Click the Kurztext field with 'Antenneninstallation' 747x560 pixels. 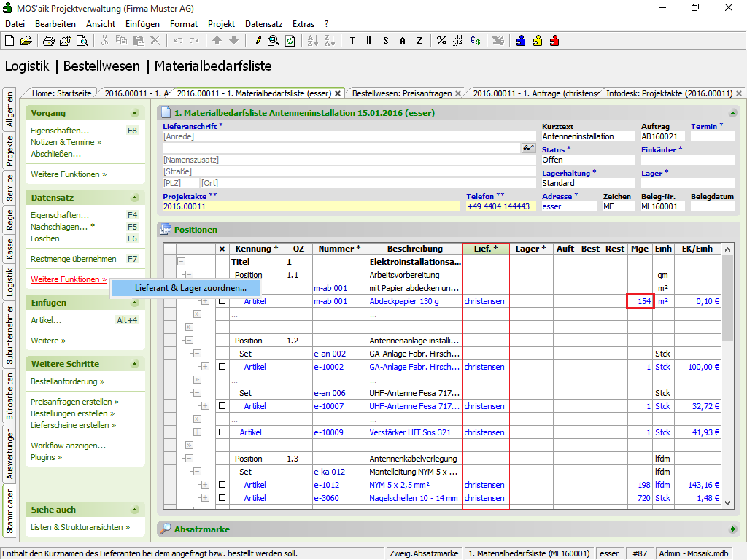tap(587, 136)
